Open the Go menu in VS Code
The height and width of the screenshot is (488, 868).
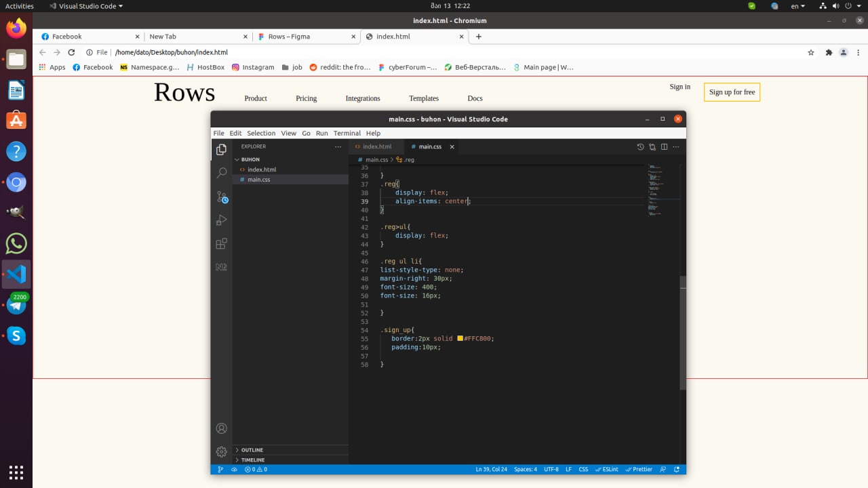pyautogui.click(x=306, y=133)
